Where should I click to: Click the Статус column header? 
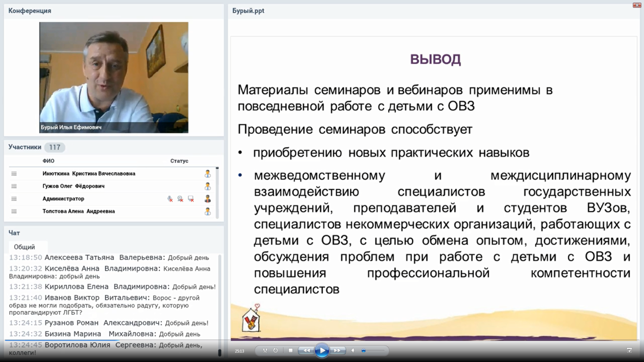coord(179,161)
